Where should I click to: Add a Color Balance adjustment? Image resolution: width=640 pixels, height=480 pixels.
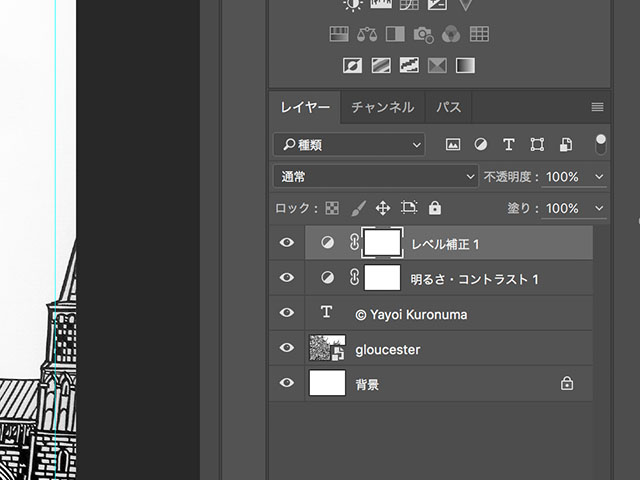pyautogui.click(x=367, y=34)
